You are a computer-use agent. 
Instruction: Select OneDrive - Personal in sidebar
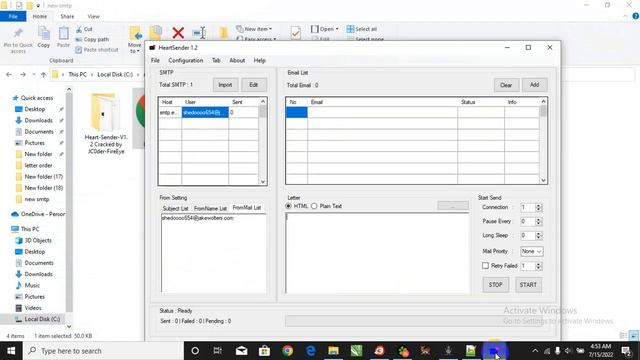pos(39,214)
